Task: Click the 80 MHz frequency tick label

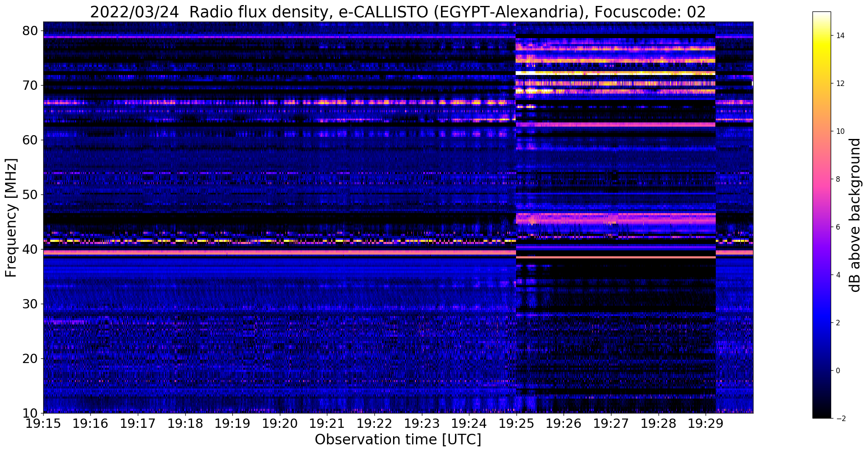Action: click(31, 31)
